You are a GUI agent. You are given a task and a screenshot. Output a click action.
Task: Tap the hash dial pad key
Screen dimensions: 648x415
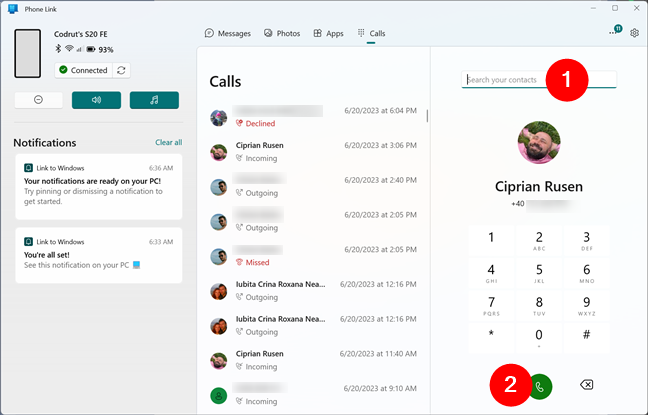(x=586, y=338)
